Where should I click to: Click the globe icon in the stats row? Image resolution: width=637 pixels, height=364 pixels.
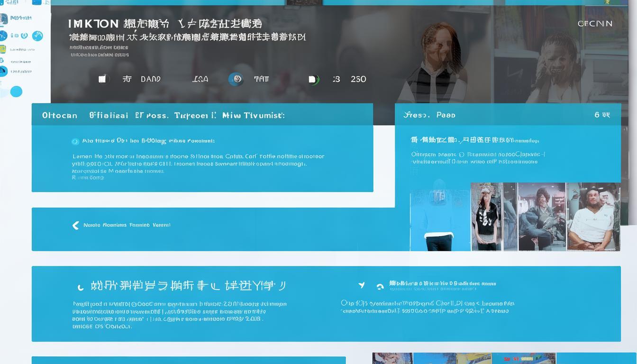[x=237, y=79]
